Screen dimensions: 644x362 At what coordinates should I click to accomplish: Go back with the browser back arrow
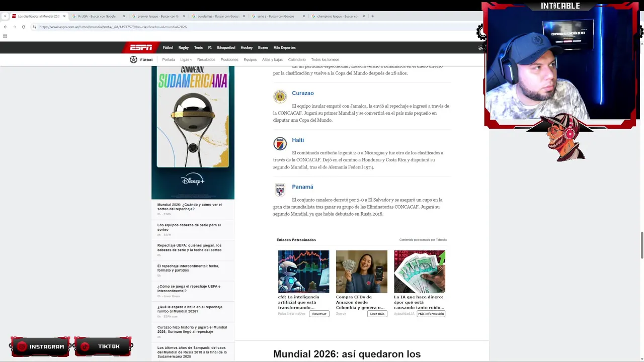pyautogui.click(x=5, y=27)
